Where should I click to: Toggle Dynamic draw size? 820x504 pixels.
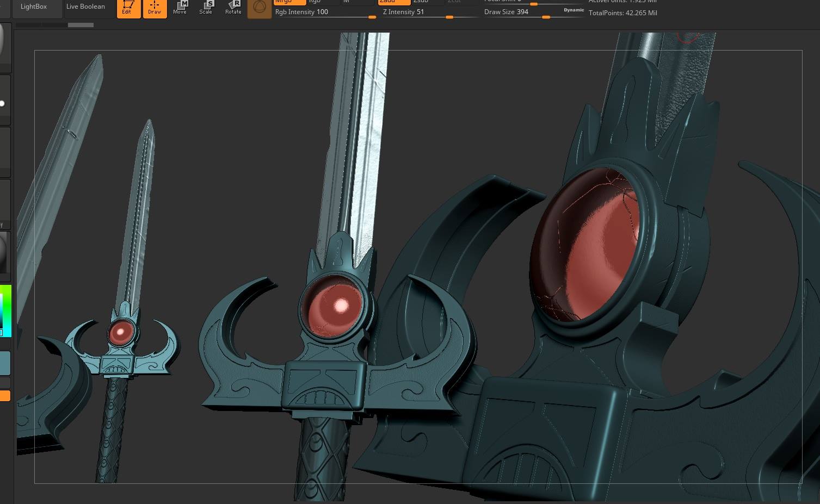coord(574,10)
